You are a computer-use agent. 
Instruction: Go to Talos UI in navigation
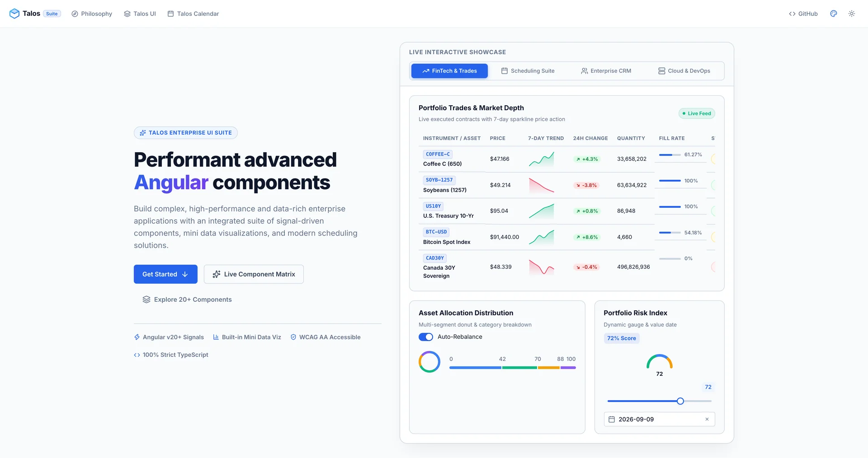[140, 14]
